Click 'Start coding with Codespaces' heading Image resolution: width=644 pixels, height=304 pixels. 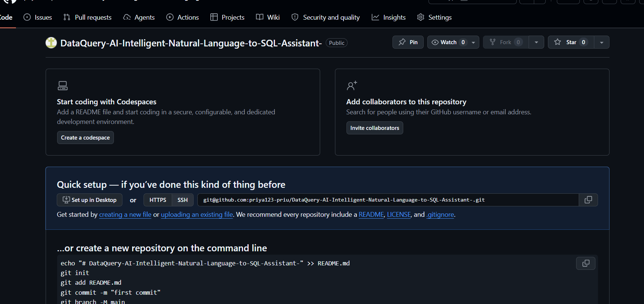[106, 102]
